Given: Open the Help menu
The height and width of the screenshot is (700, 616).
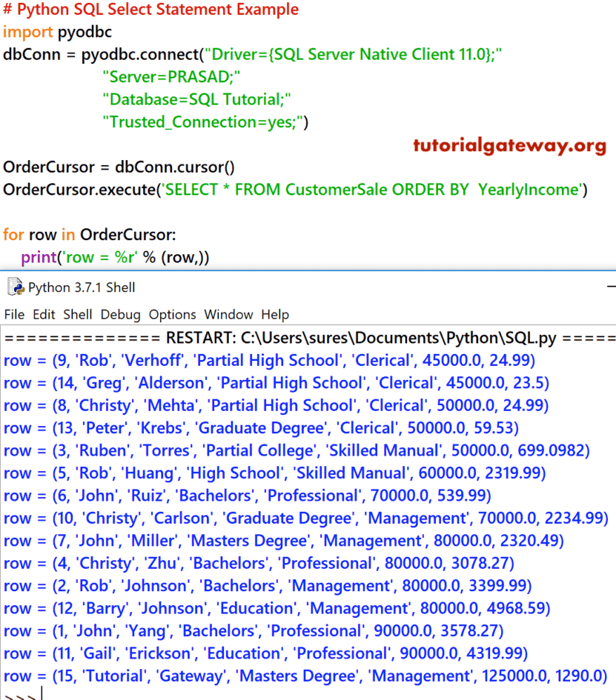Looking at the screenshot, I should pos(275,314).
